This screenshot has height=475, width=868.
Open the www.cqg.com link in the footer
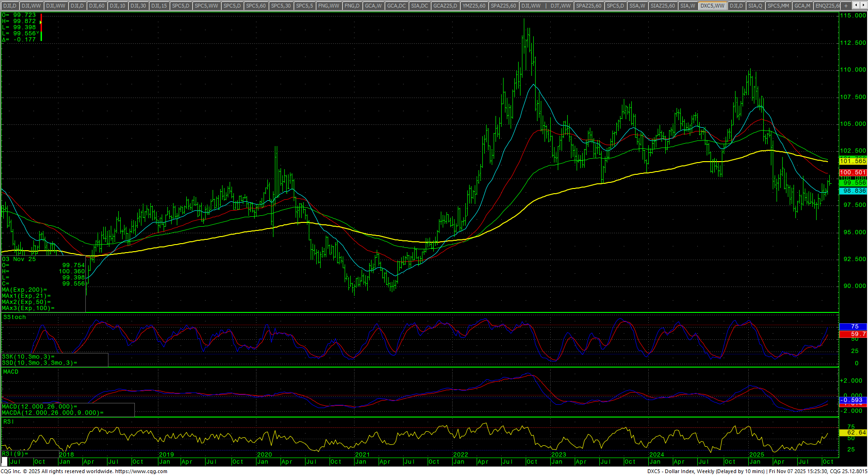(141, 471)
